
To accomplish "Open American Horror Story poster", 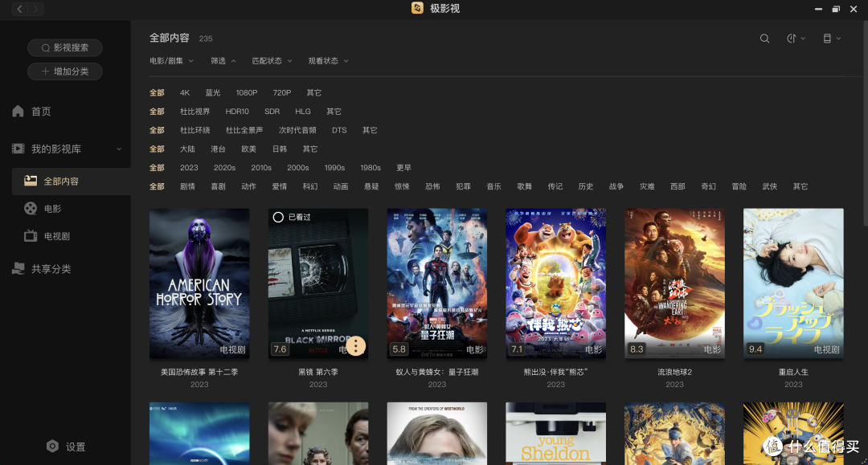I will click(x=199, y=283).
